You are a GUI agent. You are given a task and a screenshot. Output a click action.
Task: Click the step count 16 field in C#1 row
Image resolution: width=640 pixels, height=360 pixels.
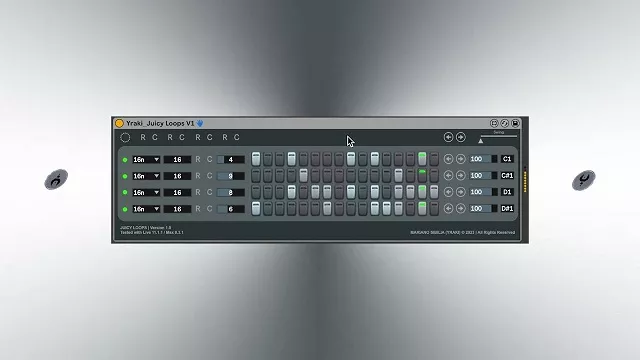coord(177,176)
